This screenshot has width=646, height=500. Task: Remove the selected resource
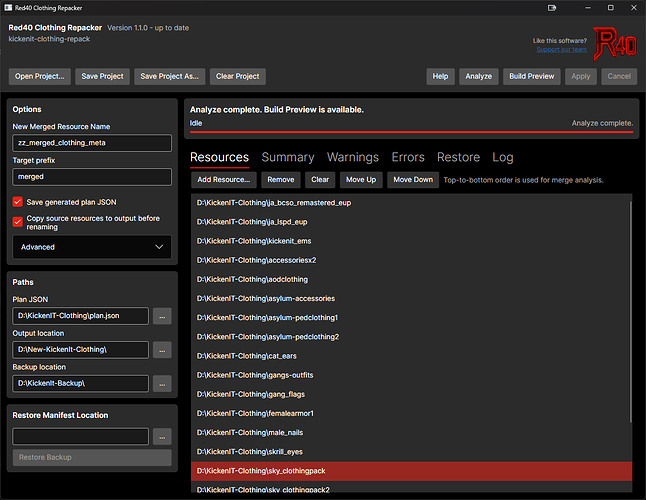click(281, 180)
